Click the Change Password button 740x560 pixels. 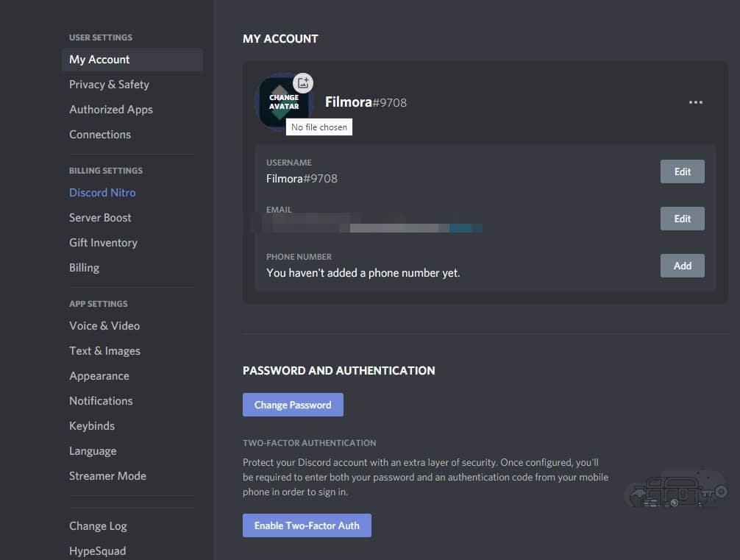[293, 405]
